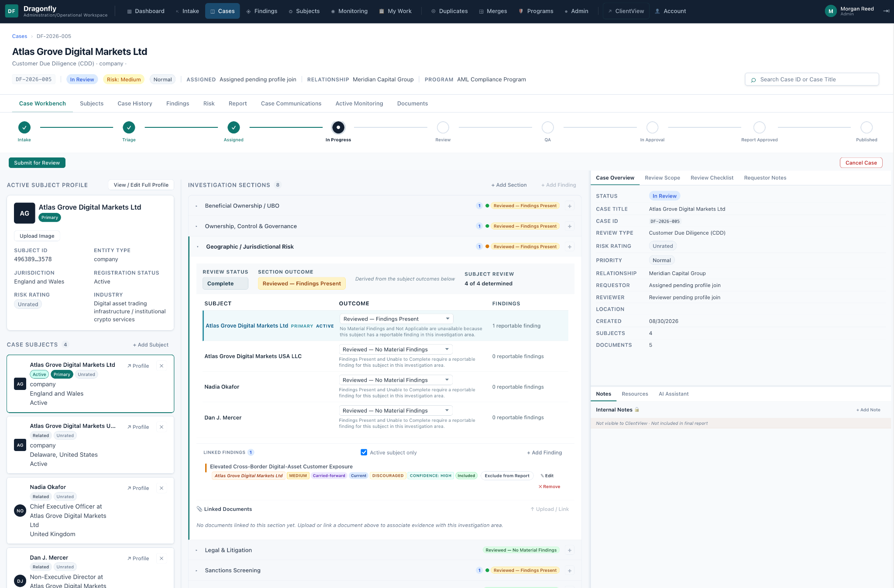Click Exclude from Report button
This screenshot has height=588, width=894.
pyautogui.click(x=507, y=476)
